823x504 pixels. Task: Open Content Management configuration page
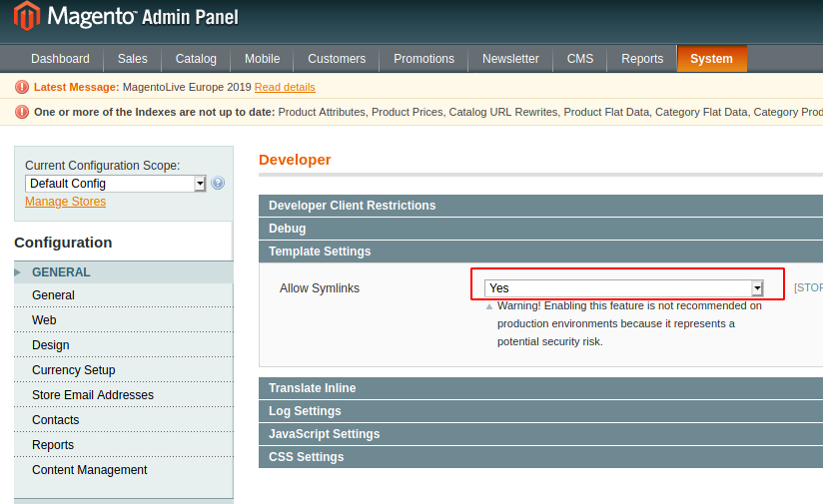(x=123, y=470)
